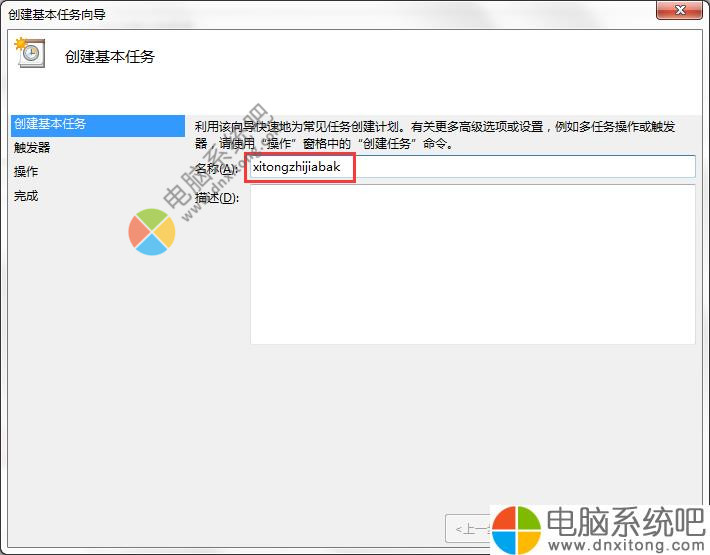Open the 操作 wizard step
The width and height of the screenshot is (710, 555).
click(x=26, y=172)
